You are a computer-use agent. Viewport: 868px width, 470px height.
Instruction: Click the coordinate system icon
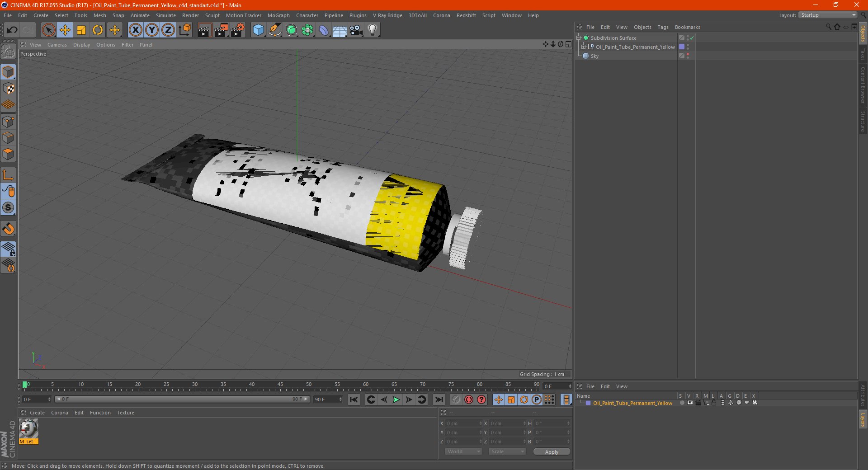pos(185,30)
